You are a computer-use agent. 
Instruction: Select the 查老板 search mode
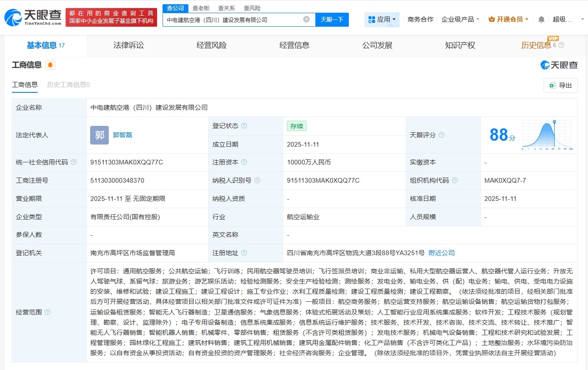coord(201,8)
